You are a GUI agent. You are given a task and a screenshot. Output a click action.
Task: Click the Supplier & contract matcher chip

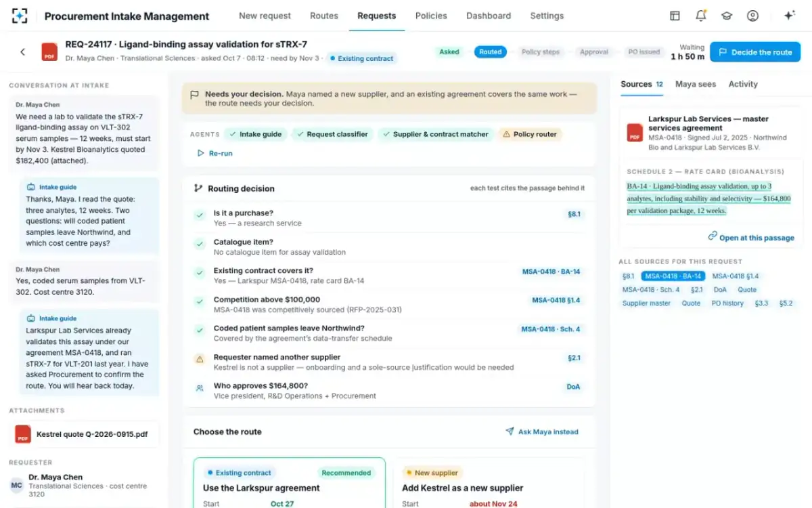[436, 134]
